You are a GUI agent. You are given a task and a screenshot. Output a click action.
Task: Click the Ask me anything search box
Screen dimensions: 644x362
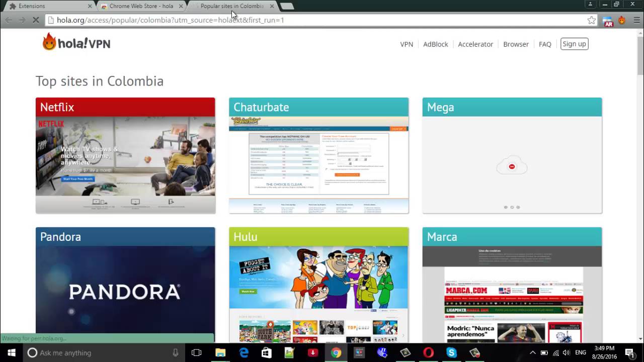point(103,352)
